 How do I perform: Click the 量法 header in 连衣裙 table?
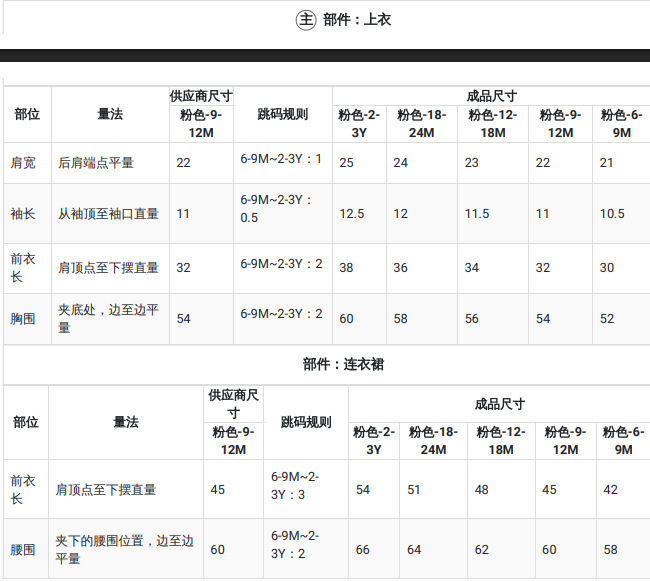[126, 422]
